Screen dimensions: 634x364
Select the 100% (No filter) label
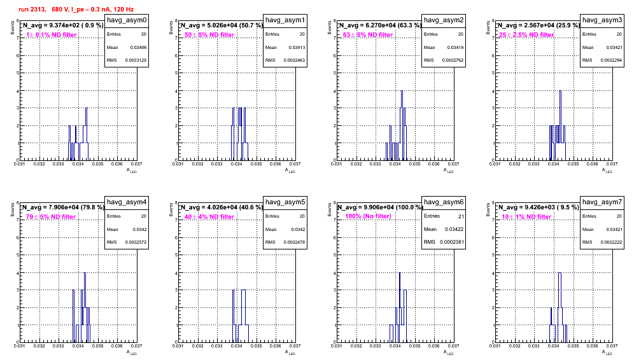pos(368,216)
